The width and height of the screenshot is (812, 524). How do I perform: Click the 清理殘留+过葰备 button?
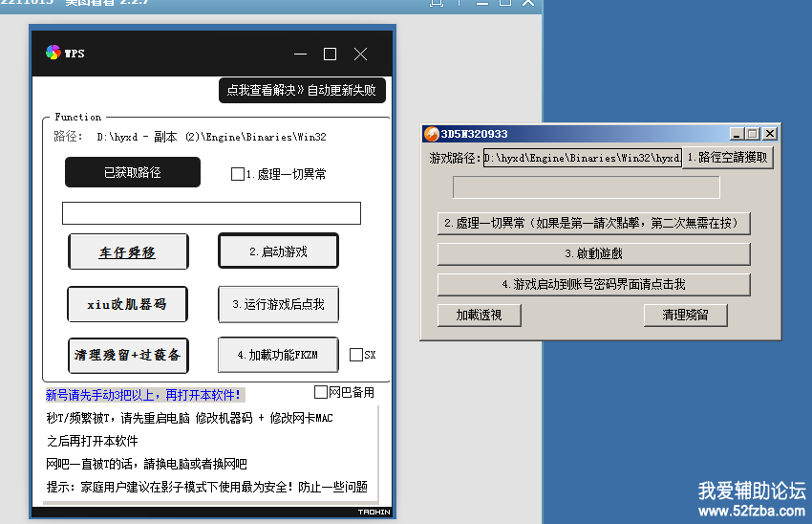click(128, 355)
